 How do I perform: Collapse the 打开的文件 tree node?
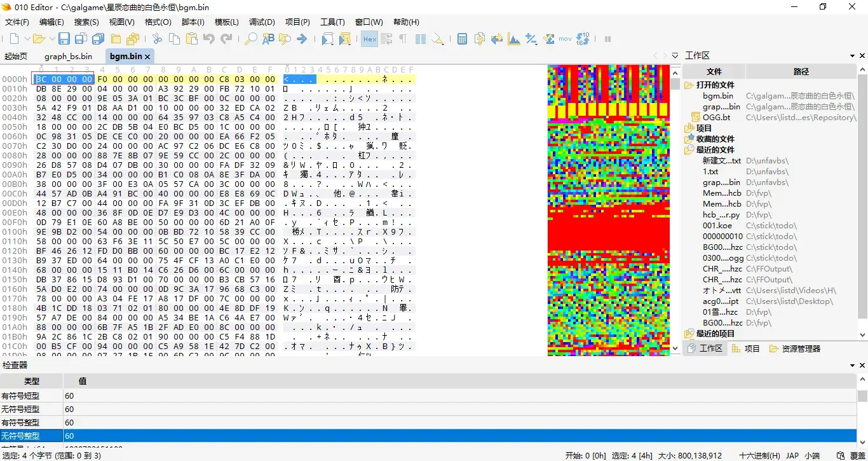[689, 85]
